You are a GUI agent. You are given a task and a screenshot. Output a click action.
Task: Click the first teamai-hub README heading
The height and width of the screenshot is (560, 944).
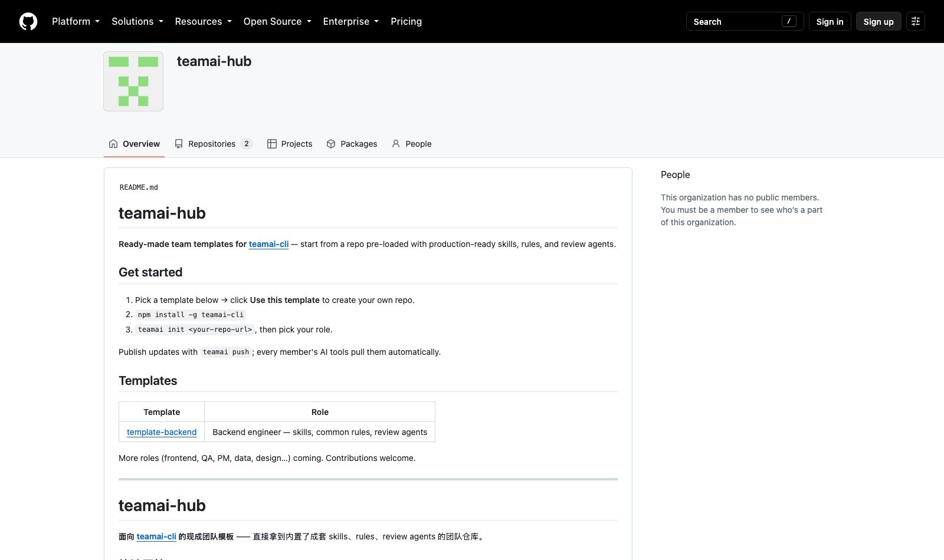pos(162,213)
